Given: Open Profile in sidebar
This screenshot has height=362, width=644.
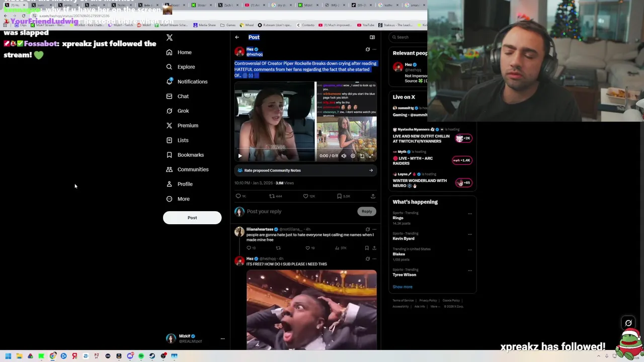Looking at the screenshot, I should point(179,184).
